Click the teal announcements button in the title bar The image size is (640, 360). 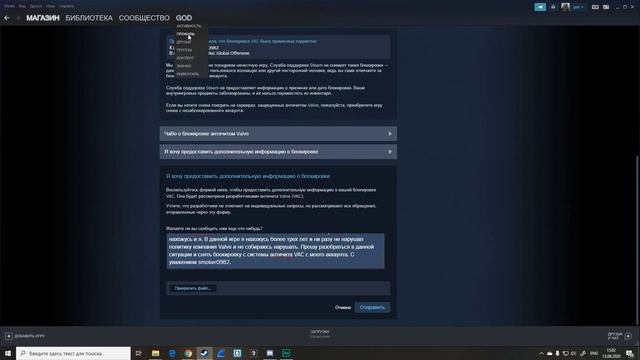coord(540,7)
